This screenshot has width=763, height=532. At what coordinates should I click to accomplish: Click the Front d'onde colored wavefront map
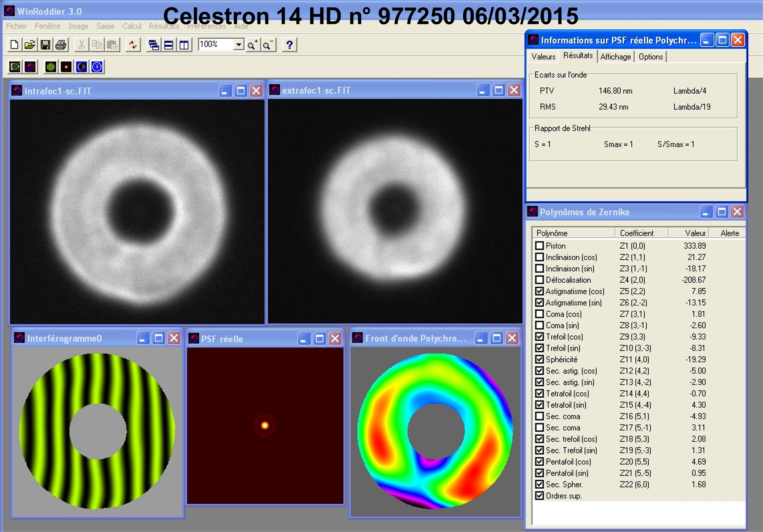pos(435,431)
